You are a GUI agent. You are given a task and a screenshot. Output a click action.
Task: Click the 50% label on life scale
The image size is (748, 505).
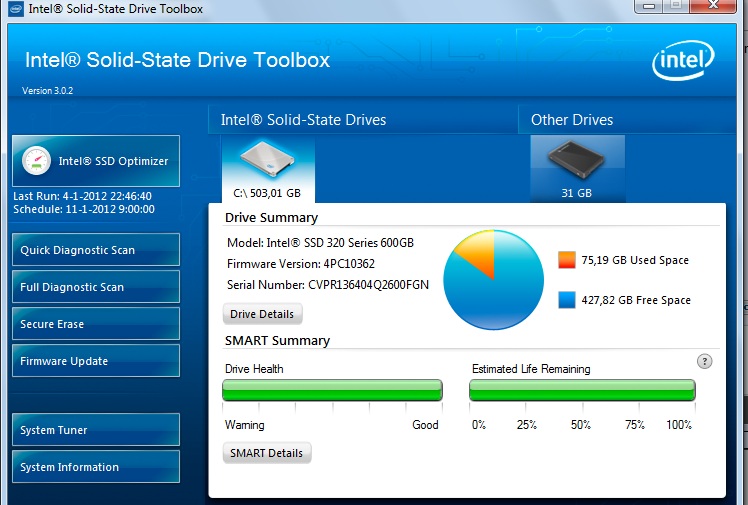[581, 425]
